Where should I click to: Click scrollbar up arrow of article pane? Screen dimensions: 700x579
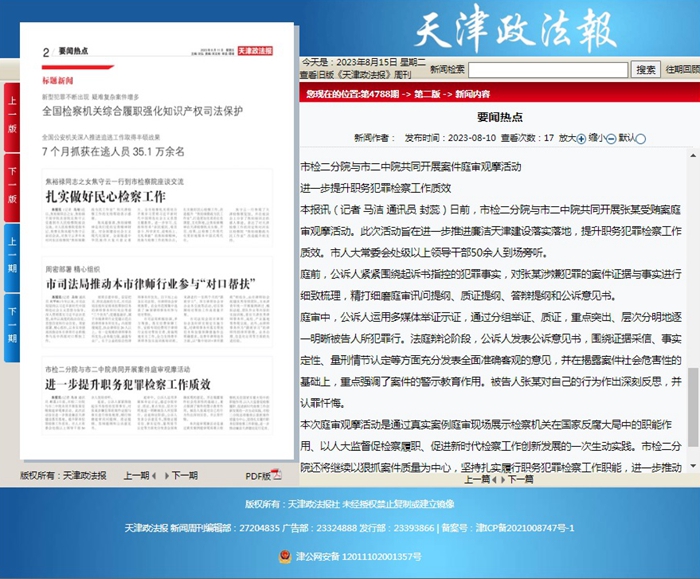click(693, 155)
